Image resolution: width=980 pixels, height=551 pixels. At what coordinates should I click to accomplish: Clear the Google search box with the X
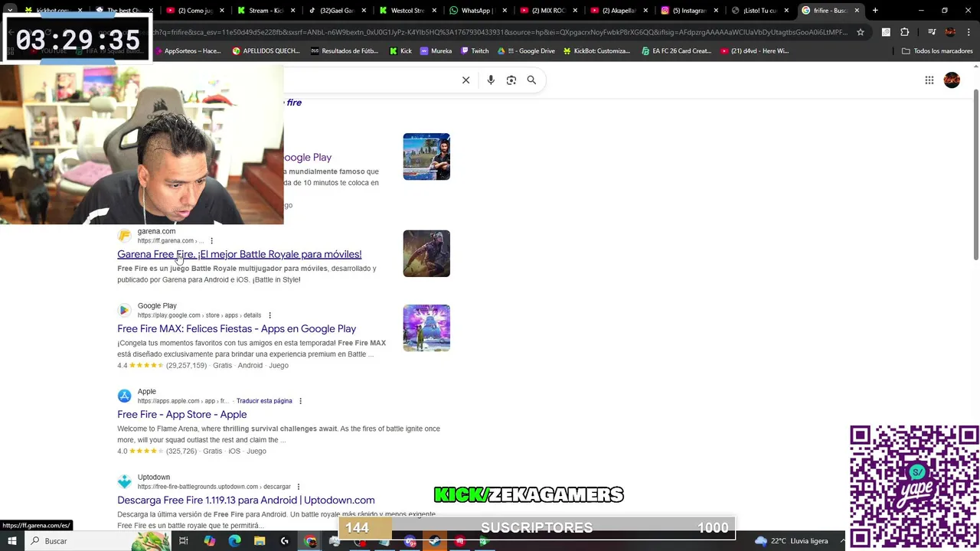click(x=465, y=80)
